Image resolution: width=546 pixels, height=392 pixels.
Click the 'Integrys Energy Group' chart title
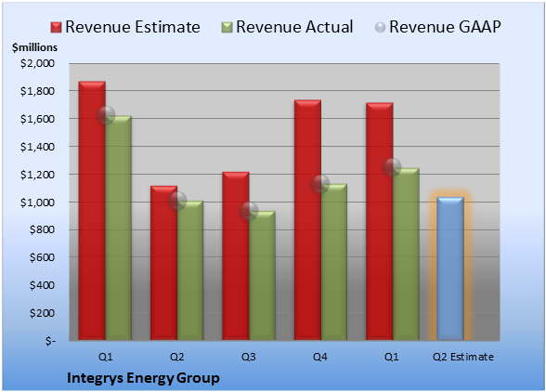(x=143, y=378)
